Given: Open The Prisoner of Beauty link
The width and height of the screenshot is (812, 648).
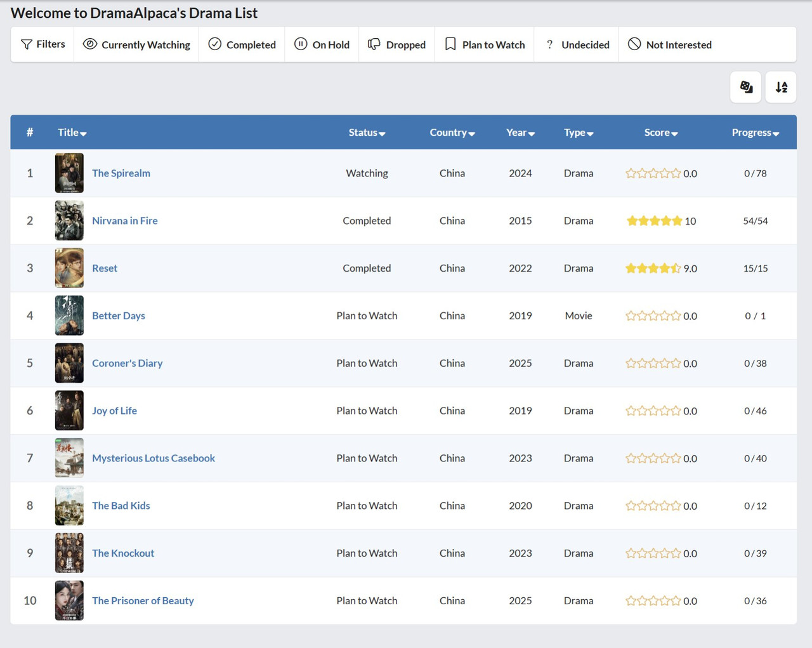Looking at the screenshot, I should click(x=143, y=601).
